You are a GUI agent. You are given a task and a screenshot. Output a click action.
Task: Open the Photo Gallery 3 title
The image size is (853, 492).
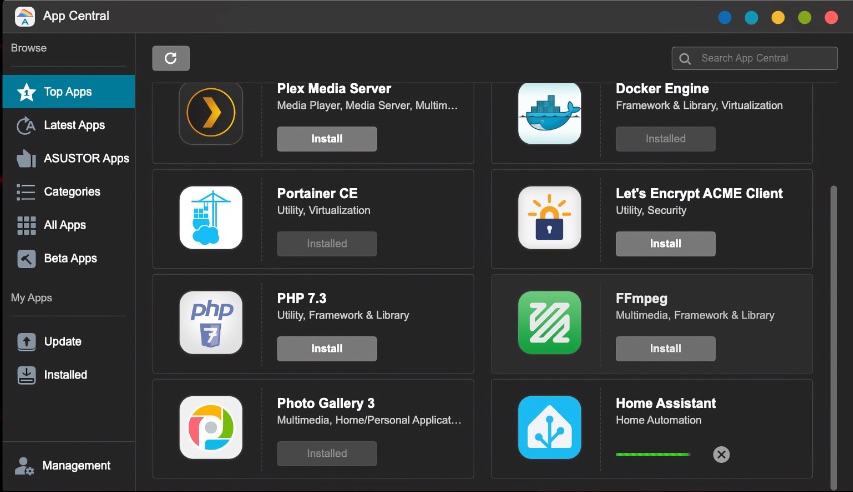coord(326,404)
